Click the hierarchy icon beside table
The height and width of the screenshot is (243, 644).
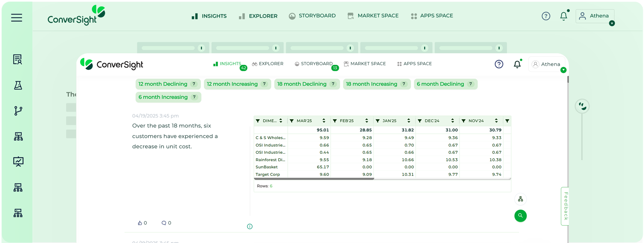click(x=520, y=199)
